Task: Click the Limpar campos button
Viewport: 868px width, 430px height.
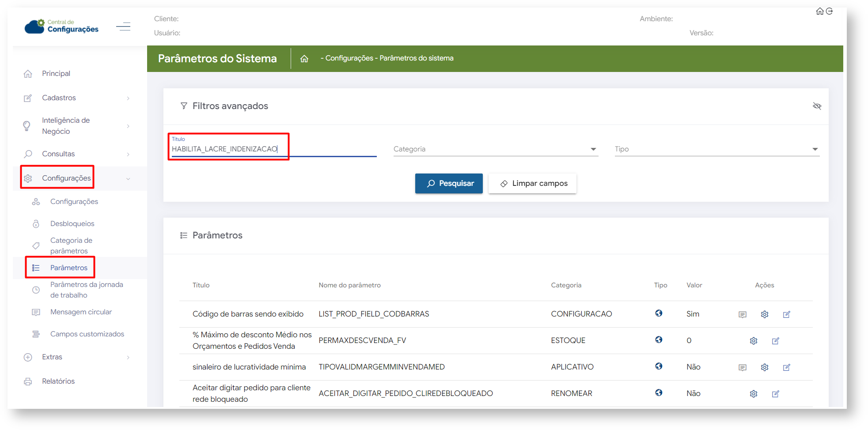Action: tap(532, 183)
